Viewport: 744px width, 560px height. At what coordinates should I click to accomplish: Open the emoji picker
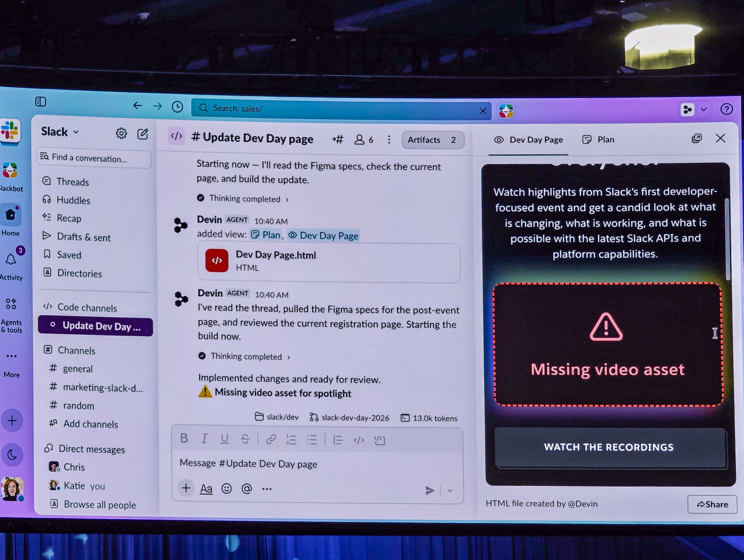[x=227, y=488]
